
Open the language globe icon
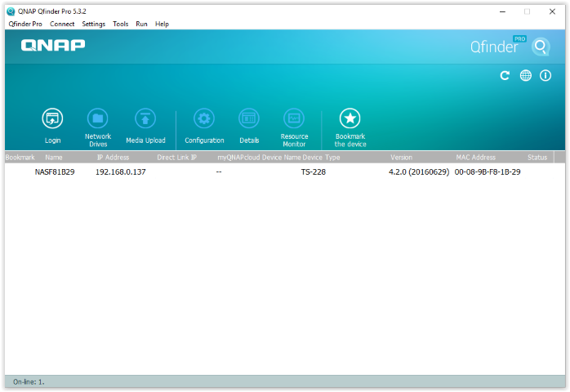click(x=525, y=75)
